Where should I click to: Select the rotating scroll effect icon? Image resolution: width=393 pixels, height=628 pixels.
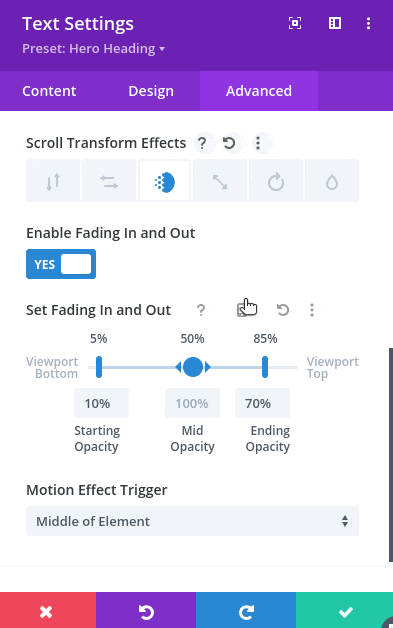(x=276, y=181)
